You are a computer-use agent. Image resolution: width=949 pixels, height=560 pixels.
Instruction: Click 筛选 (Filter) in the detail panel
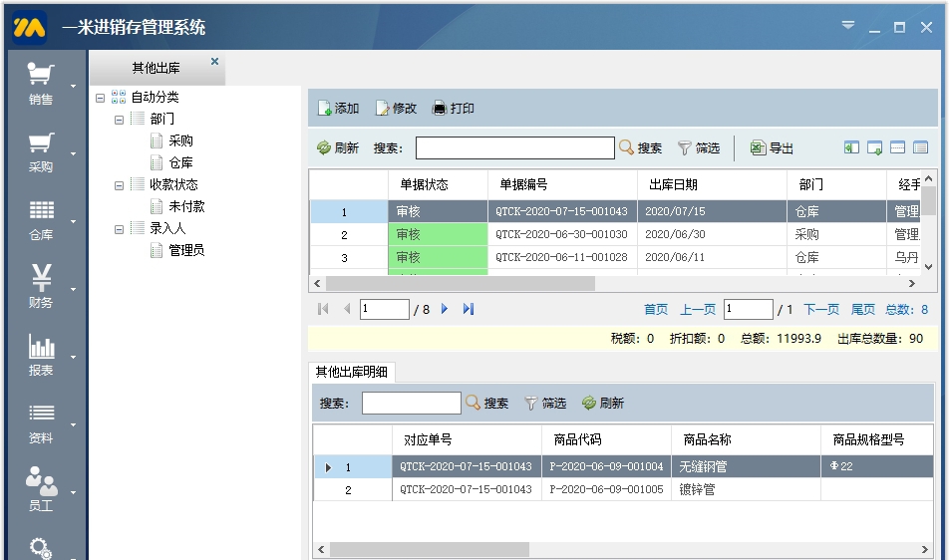[545, 404]
